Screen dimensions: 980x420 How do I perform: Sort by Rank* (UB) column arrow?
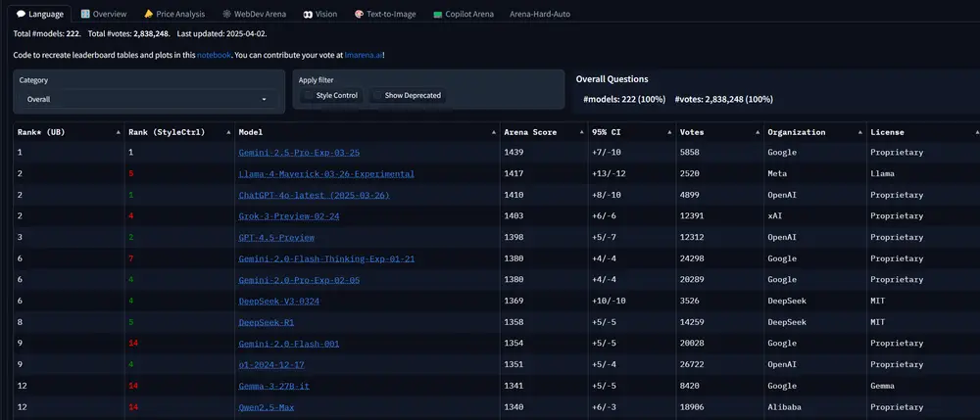[x=119, y=132]
